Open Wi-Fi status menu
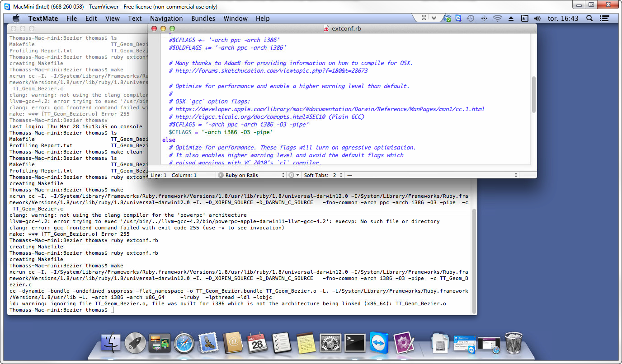622x364 pixels. [x=498, y=18]
